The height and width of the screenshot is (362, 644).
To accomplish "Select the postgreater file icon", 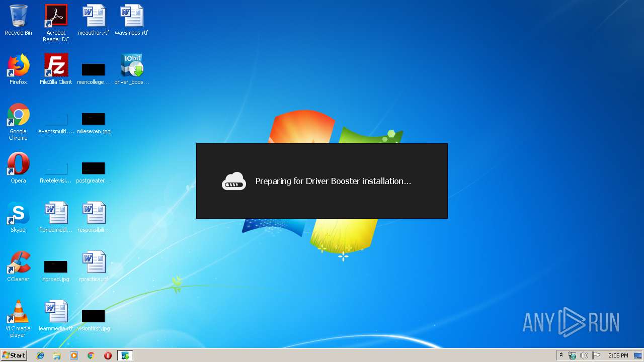I will pos(94,168).
